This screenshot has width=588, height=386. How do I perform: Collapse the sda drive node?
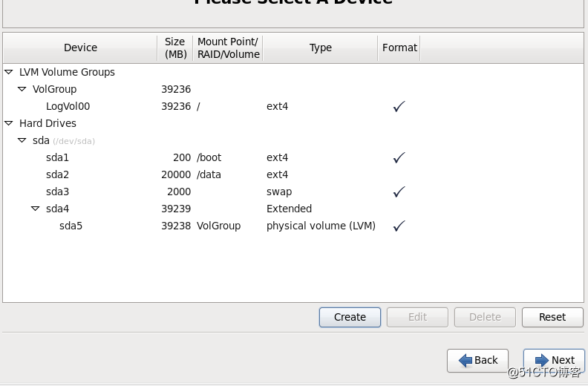click(22, 140)
